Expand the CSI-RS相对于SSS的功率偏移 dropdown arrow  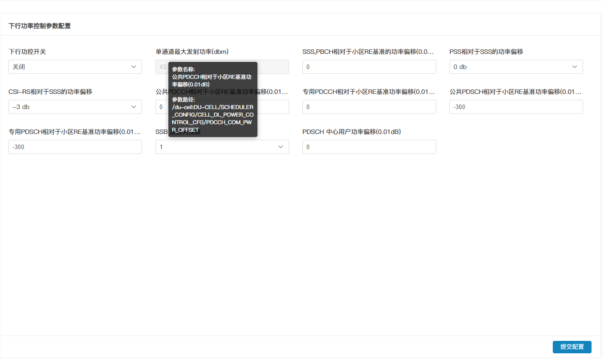(134, 107)
